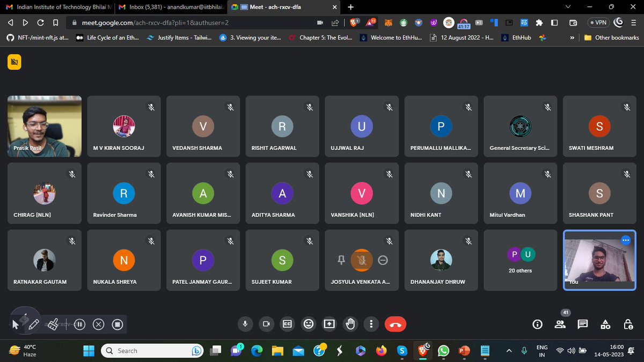Image resolution: width=644 pixels, height=362 pixels.
Task: Select Pratik Patil's video tile
Action: [x=45, y=127]
